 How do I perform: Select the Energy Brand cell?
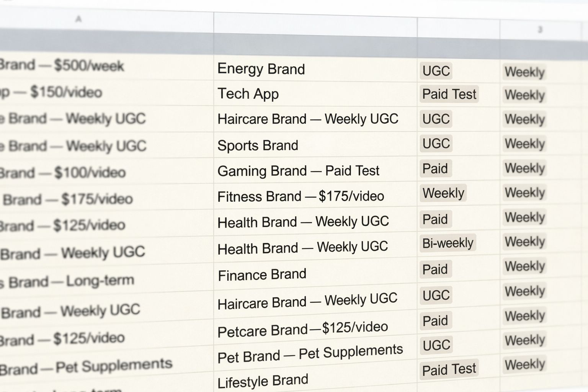315,69
